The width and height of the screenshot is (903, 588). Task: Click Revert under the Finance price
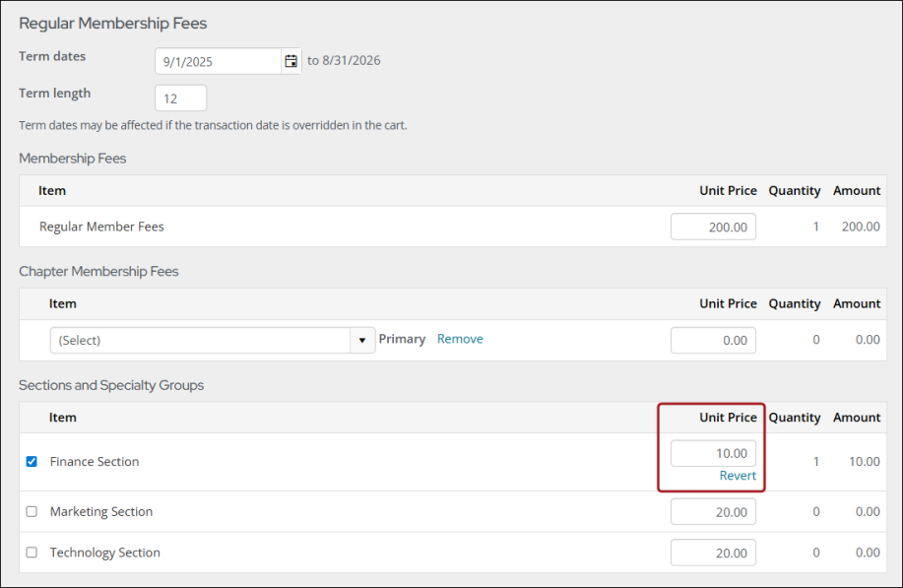(738, 476)
